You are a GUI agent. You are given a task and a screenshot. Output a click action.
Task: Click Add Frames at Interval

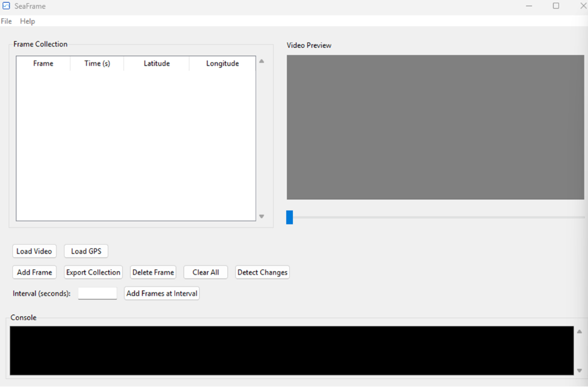point(162,293)
